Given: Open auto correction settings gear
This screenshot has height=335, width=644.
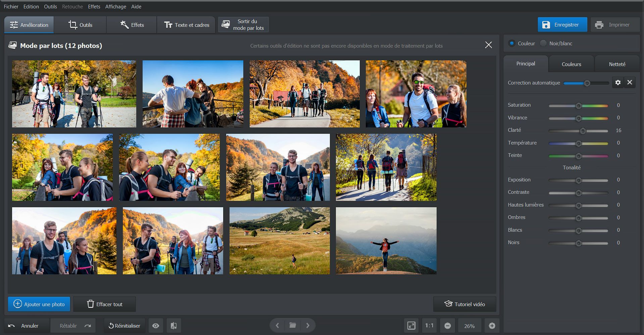Looking at the screenshot, I should [618, 82].
